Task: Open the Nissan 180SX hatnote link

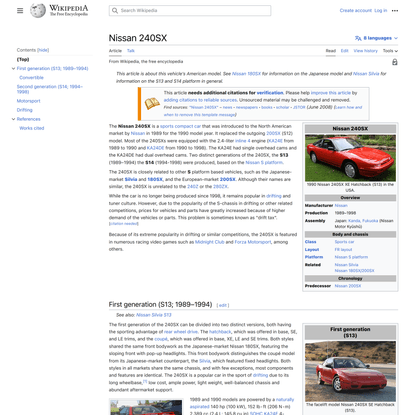Action: [x=246, y=74]
